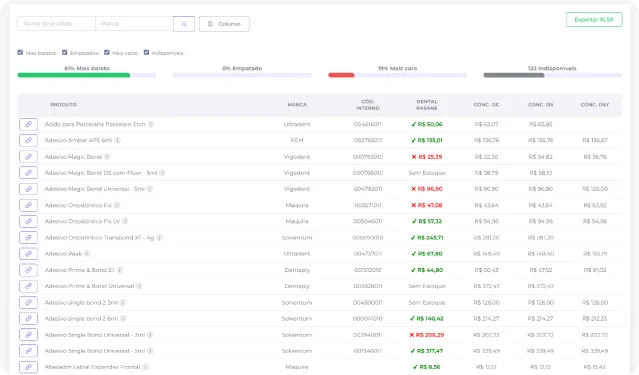Click the CONC. DSY column header

595,105
